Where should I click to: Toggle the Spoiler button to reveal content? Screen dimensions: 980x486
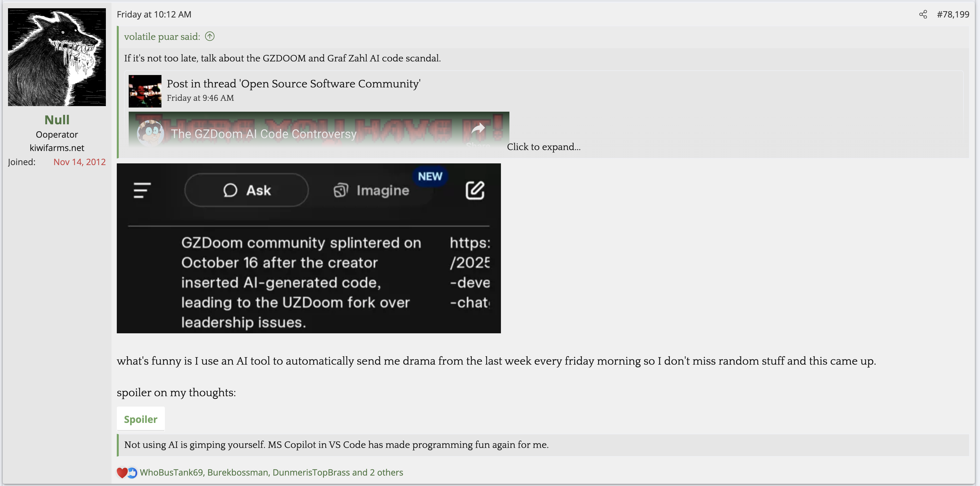(x=140, y=419)
